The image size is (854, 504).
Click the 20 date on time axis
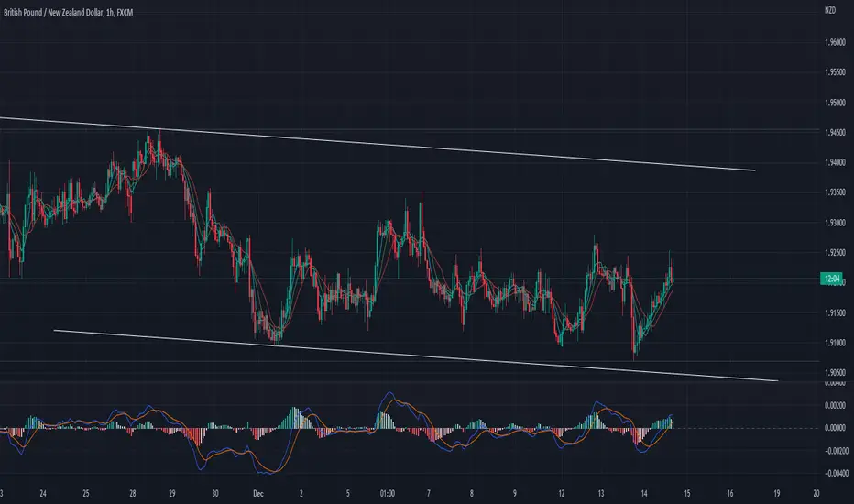(816, 494)
